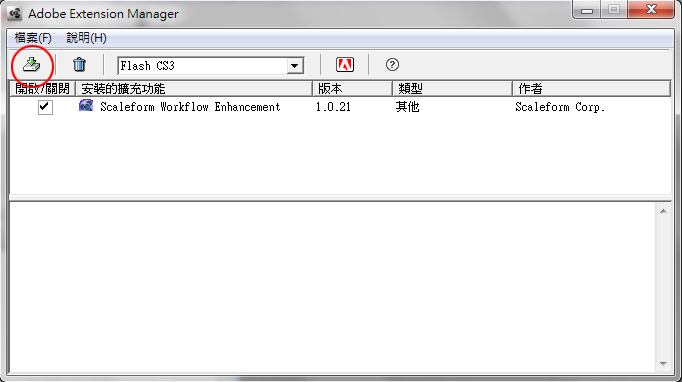Open Adobe Exchange via red Adobe icon
Screen dimensions: 682x382
[345, 65]
